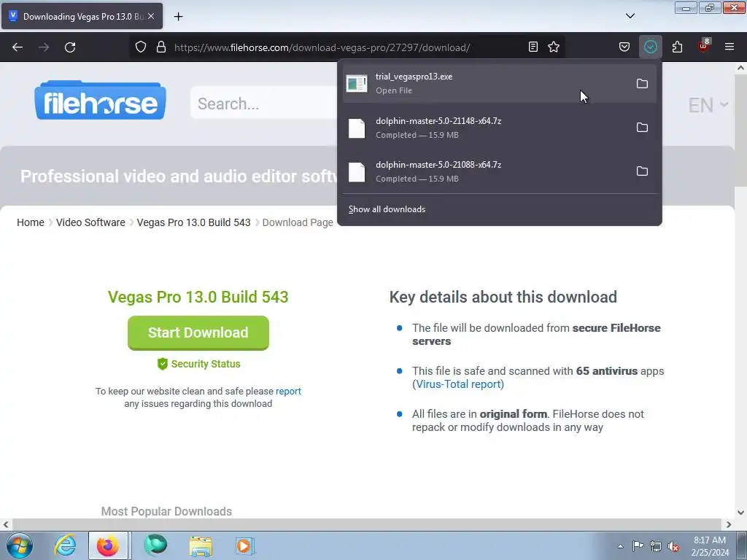Click the address bar URL
Image resolution: width=747 pixels, height=560 pixels.
click(322, 47)
